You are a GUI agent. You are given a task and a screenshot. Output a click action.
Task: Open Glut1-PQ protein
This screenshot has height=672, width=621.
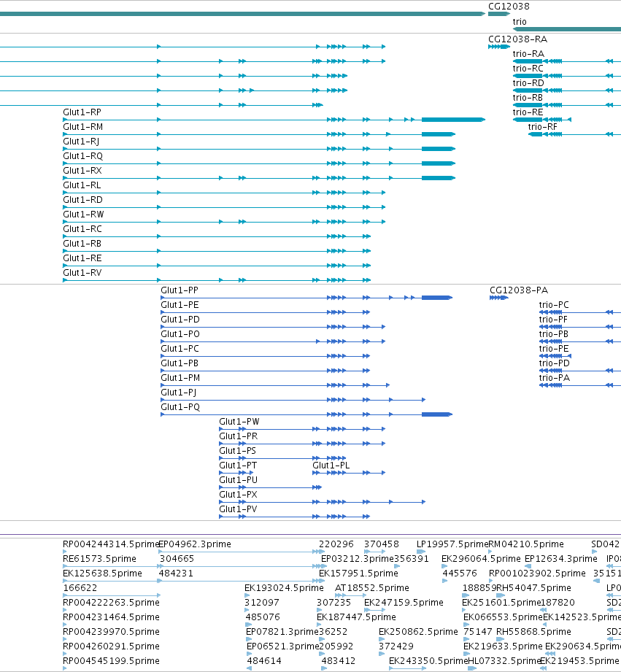[180, 406]
